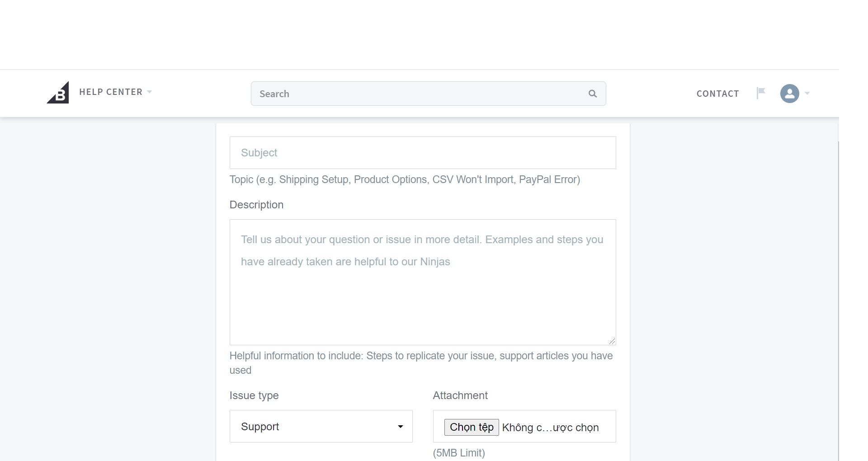Expand the caret beside HELP CENTER
This screenshot has width=868, height=461.
click(x=150, y=92)
